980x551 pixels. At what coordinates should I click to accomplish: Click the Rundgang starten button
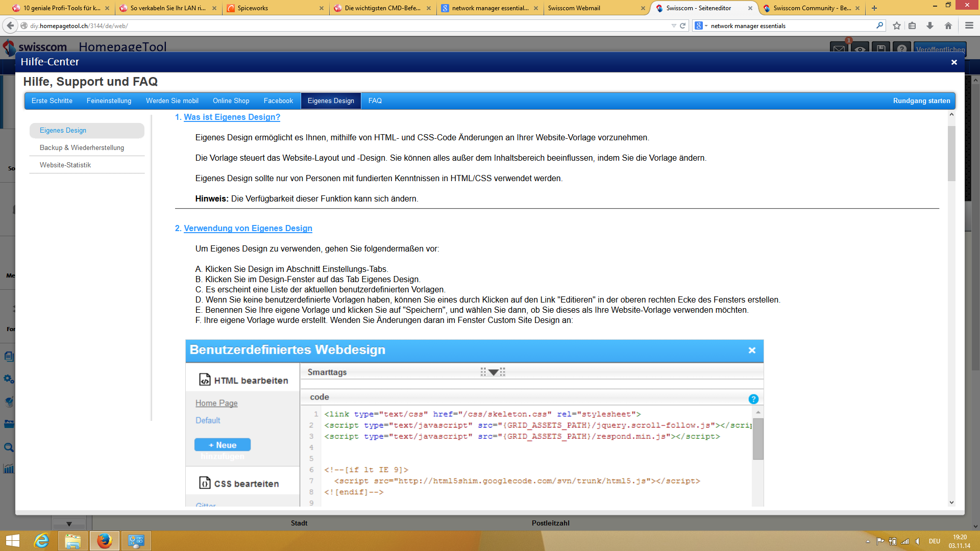(x=921, y=101)
